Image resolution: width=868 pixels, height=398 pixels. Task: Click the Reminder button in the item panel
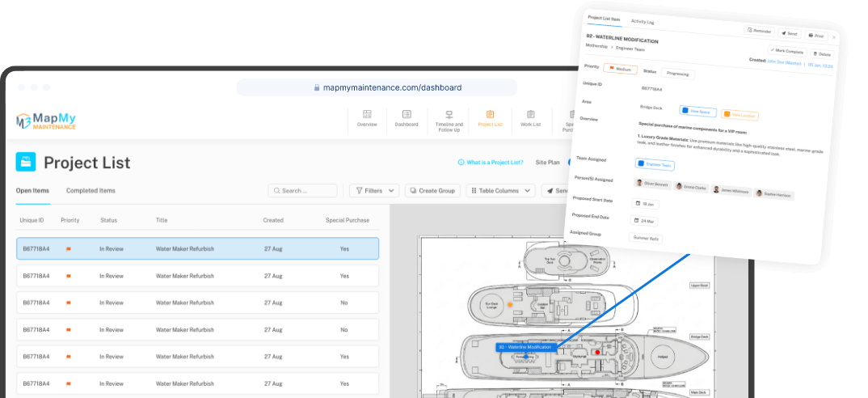(x=759, y=31)
